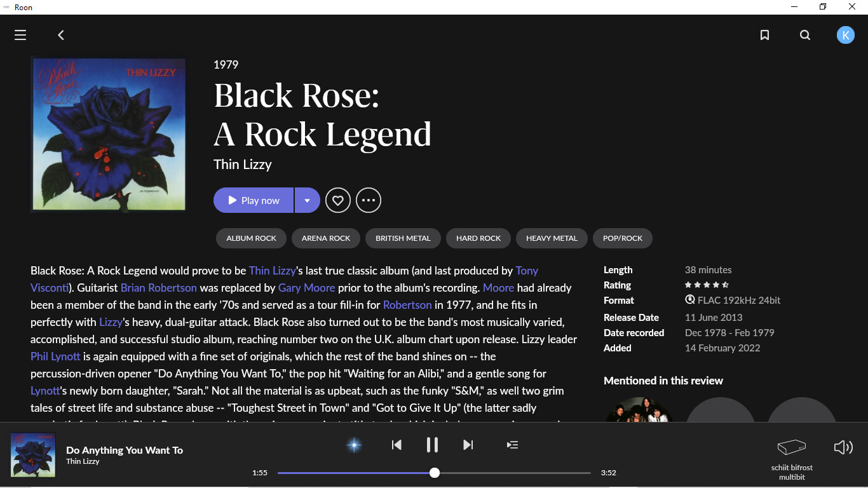868x488 pixels.
Task: Skip to next track
Action: 468,445
